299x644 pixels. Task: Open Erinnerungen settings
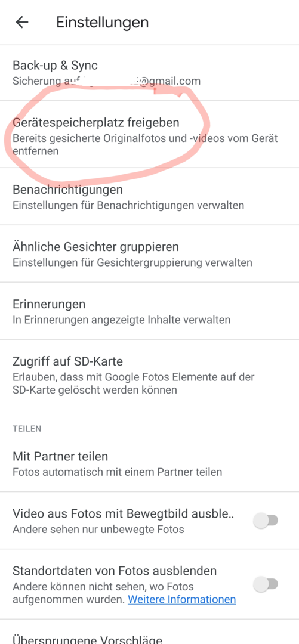tap(149, 311)
